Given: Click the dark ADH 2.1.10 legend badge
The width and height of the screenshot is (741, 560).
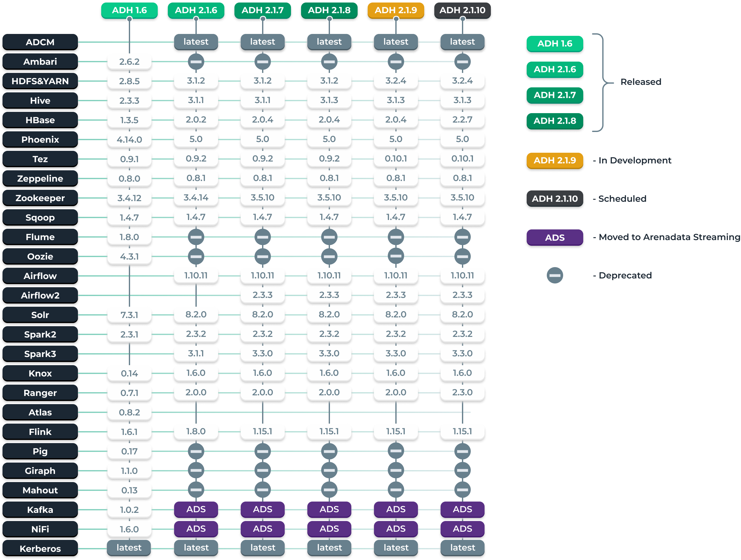Looking at the screenshot, I should (x=555, y=199).
